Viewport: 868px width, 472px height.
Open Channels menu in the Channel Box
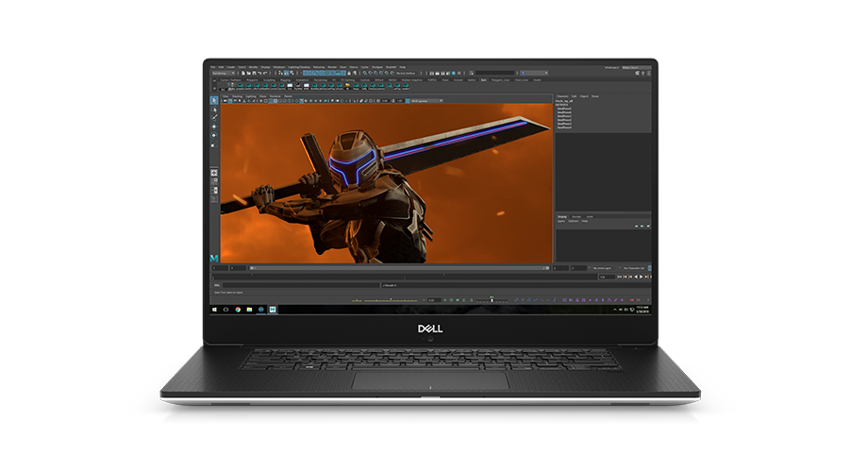tap(562, 96)
